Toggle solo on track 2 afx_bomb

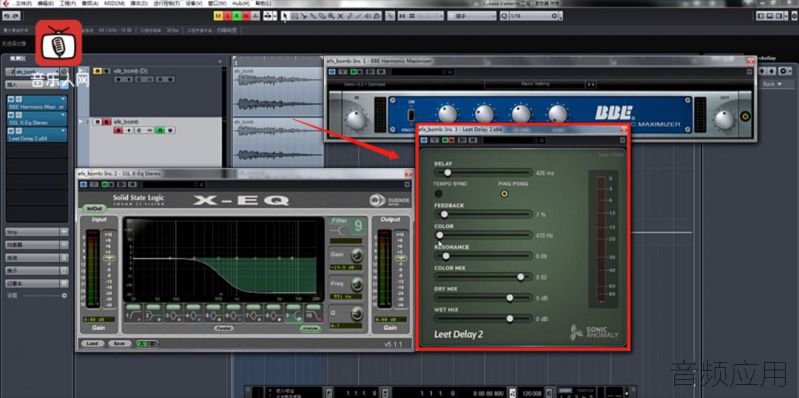pyautogui.click(x=106, y=122)
